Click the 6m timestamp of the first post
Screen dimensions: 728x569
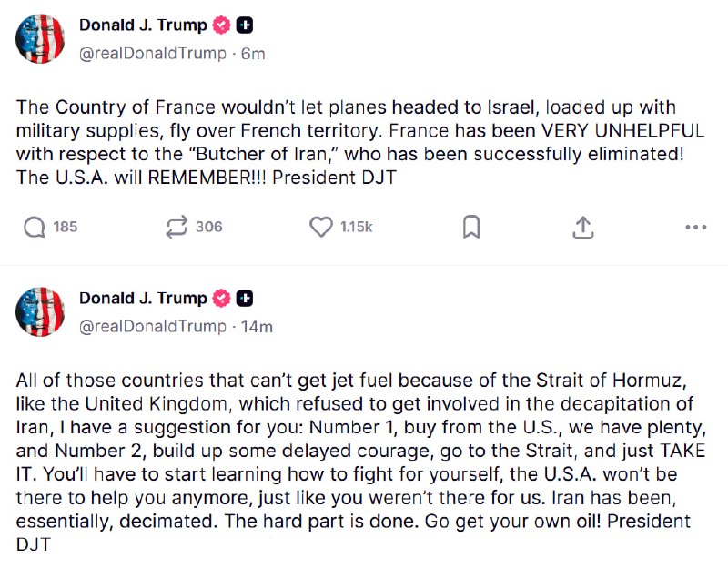[x=253, y=54]
